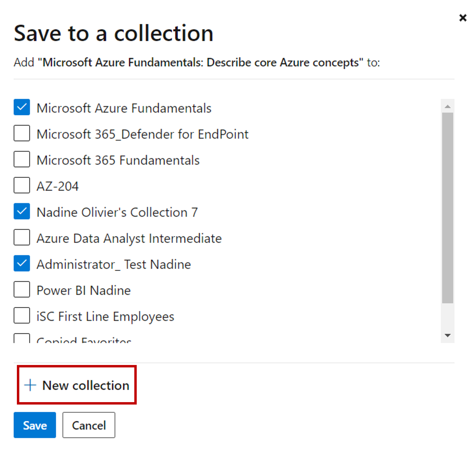
Task: Click the New collection label
Action: point(86,385)
